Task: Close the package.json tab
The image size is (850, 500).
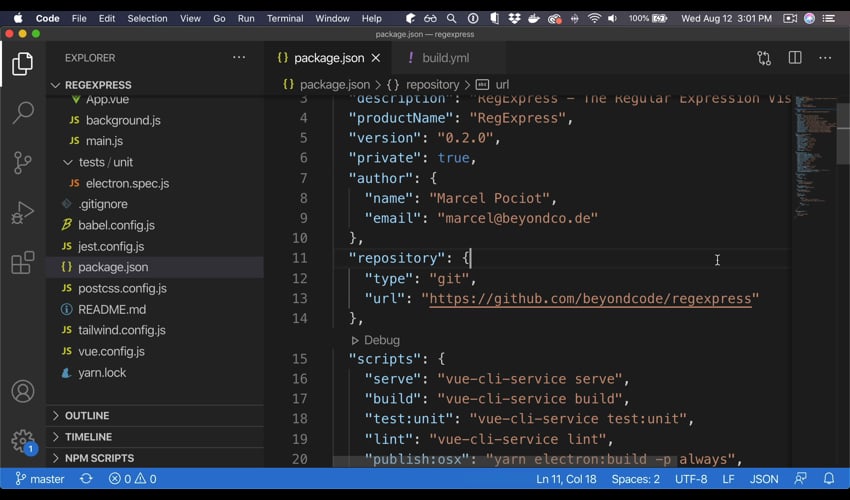Action: [x=376, y=58]
